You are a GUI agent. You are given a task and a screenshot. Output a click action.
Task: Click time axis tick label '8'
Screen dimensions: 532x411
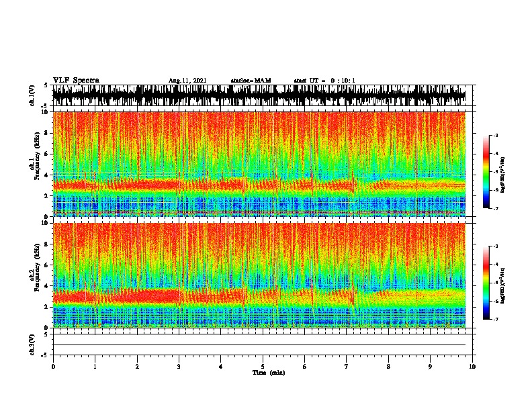[388, 367]
